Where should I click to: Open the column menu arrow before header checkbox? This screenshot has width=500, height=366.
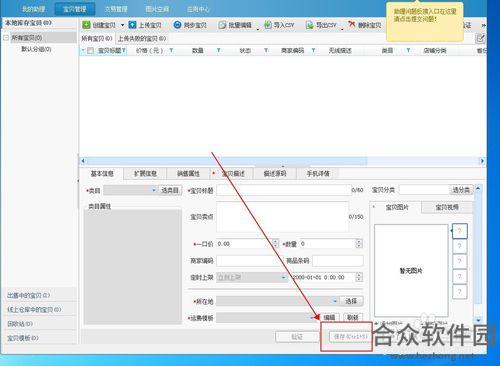[x=83, y=50]
